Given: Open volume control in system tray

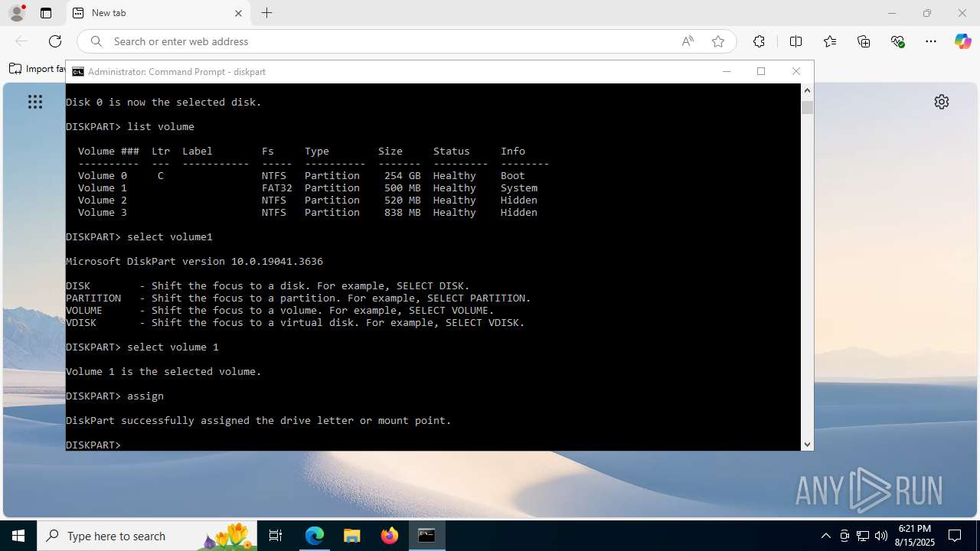Looking at the screenshot, I should (x=881, y=536).
